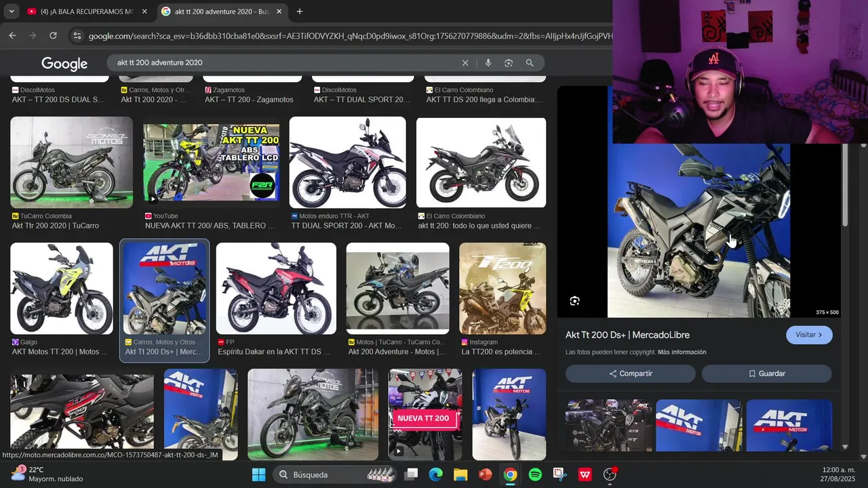Switch to the YouTube tab
Viewport: 868px width, 488px height.
coord(87,12)
